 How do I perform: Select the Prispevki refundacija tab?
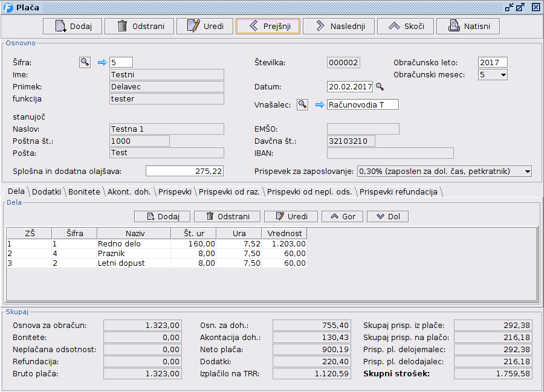pyautogui.click(x=399, y=191)
